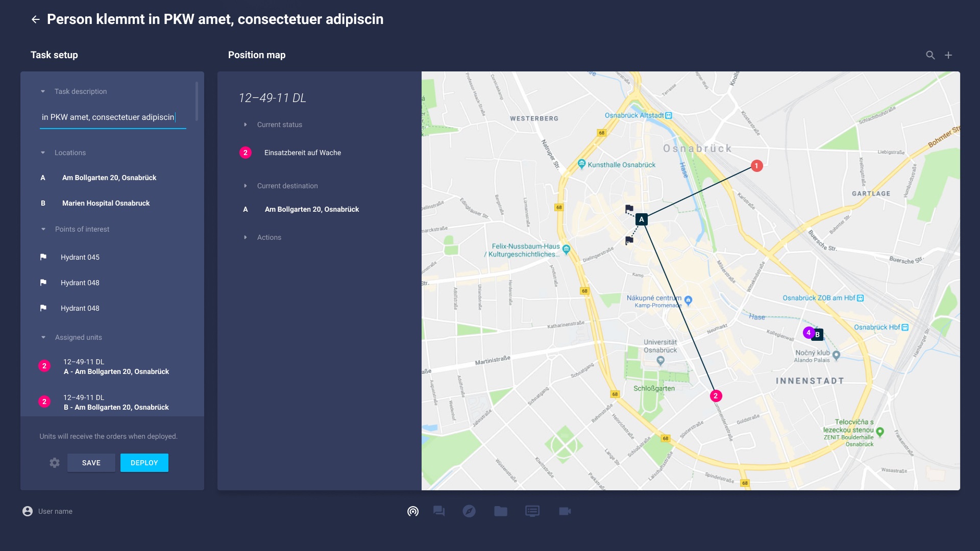The height and width of the screenshot is (551, 980).
Task: Open the video camera icon
Action: (x=565, y=511)
